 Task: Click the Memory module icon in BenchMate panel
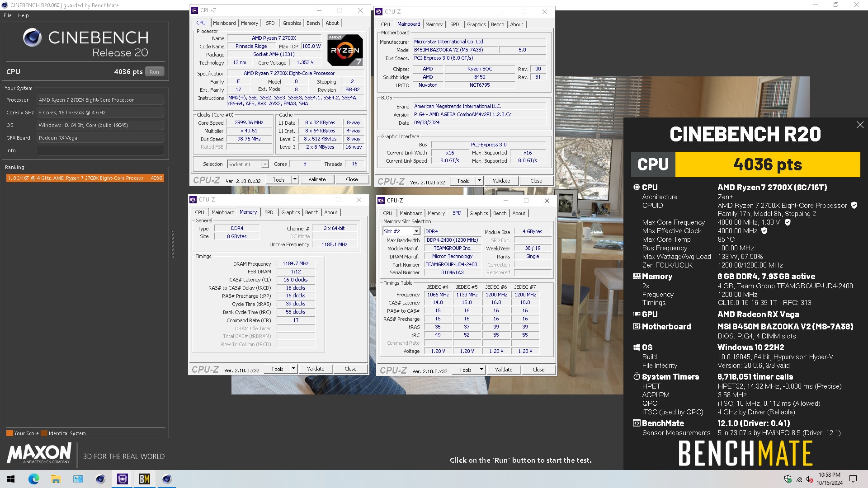(x=637, y=276)
